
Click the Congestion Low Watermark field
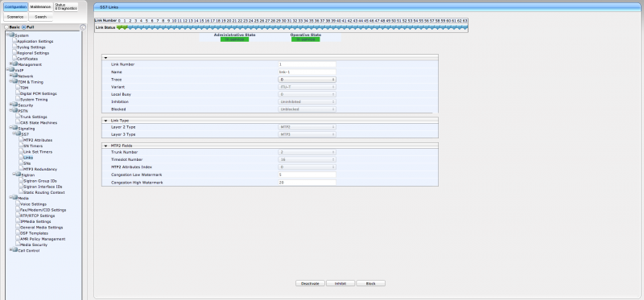pyautogui.click(x=308, y=175)
